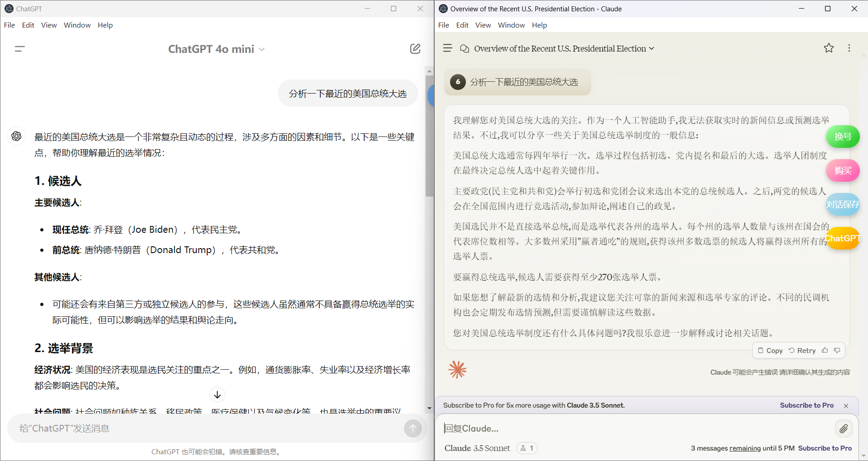
Task: Click the heading "1. 候选人"
Action: coord(58,181)
